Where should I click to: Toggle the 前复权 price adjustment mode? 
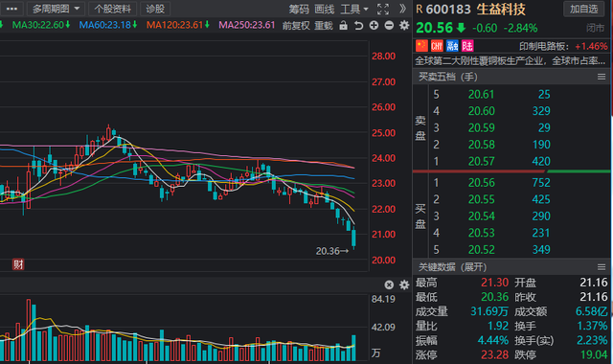pos(296,26)
